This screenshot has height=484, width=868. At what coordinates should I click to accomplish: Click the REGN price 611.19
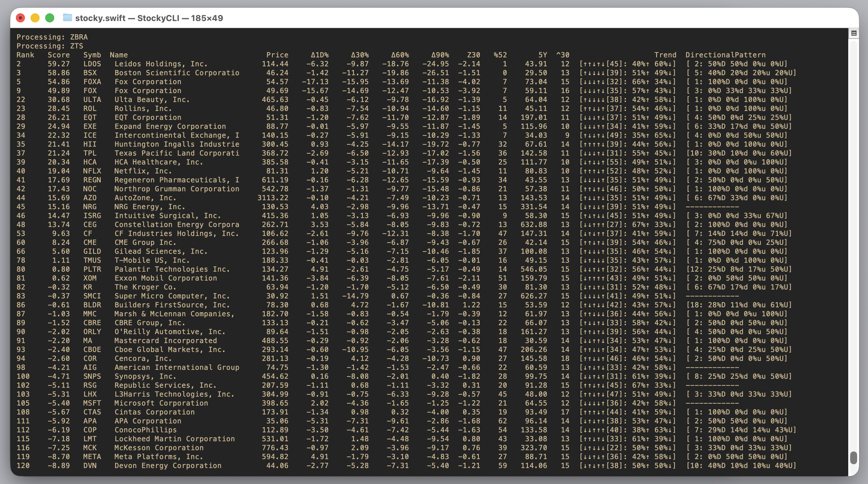coord(275,180)
